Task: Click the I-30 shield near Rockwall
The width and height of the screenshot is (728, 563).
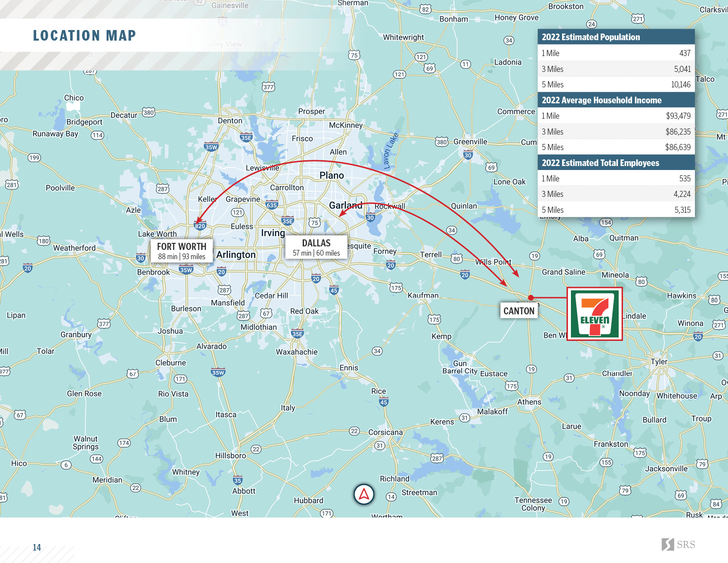Action: 370,217
